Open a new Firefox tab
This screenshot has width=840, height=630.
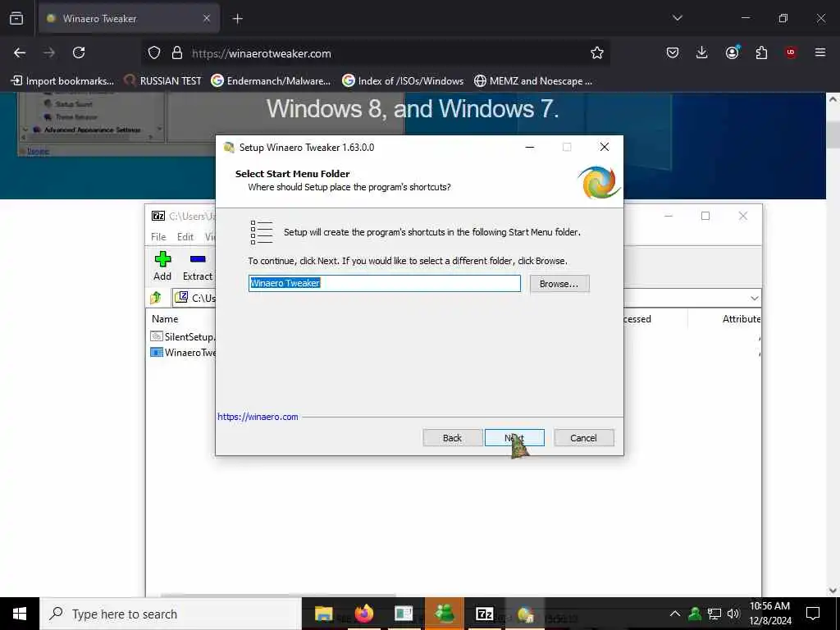coord(237,19)
